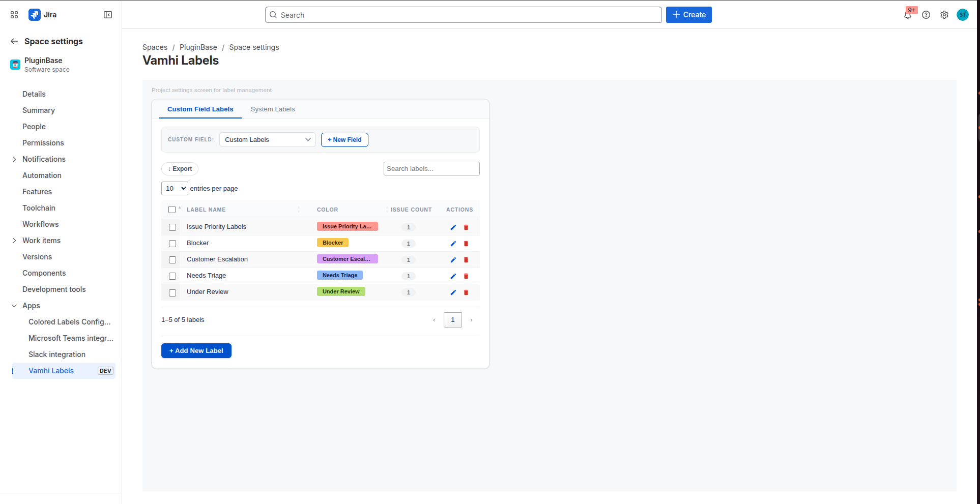Click the yellow Blocker color badge
The width and height of the screenshot is (980, 504).
[333, 243]
